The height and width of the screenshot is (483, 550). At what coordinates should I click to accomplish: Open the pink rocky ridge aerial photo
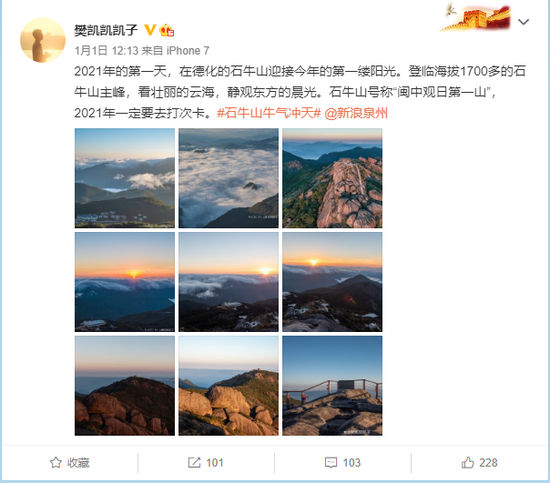pyautogui.click(x=332, y=178)
